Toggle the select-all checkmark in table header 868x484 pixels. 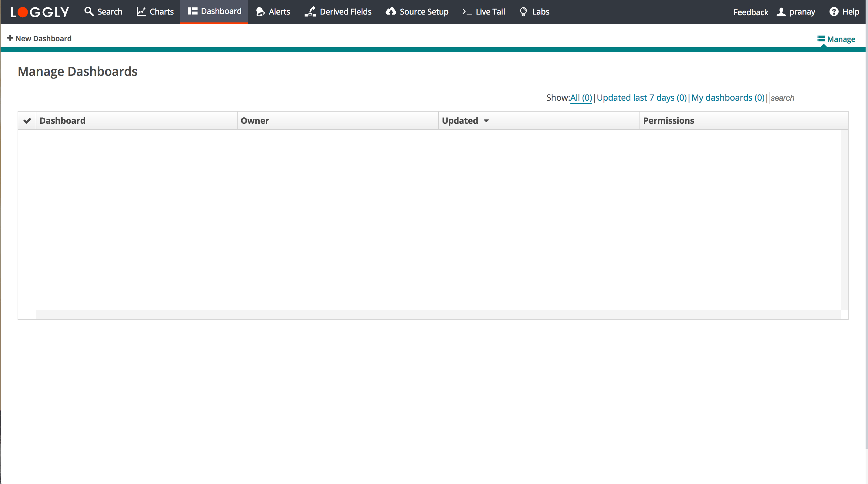27,121
